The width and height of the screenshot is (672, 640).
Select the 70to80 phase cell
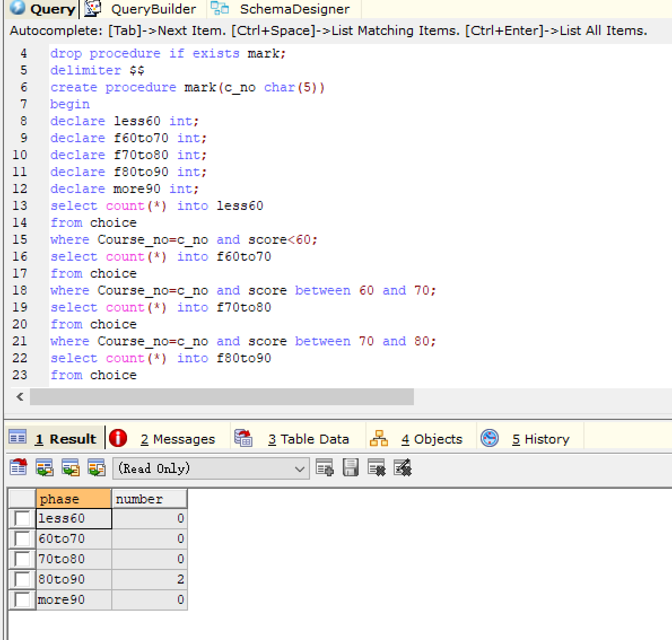pyautogui.click(x=74, y=559)
